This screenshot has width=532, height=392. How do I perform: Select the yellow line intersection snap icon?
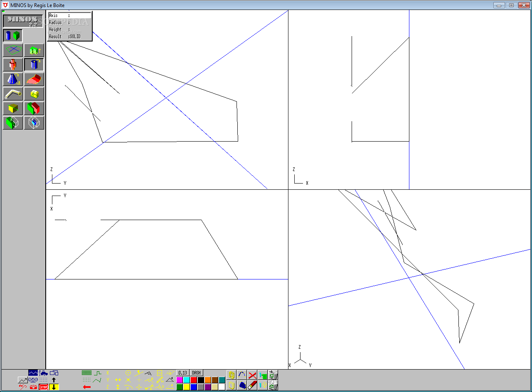pyautogui.click(x=128, y=380)
